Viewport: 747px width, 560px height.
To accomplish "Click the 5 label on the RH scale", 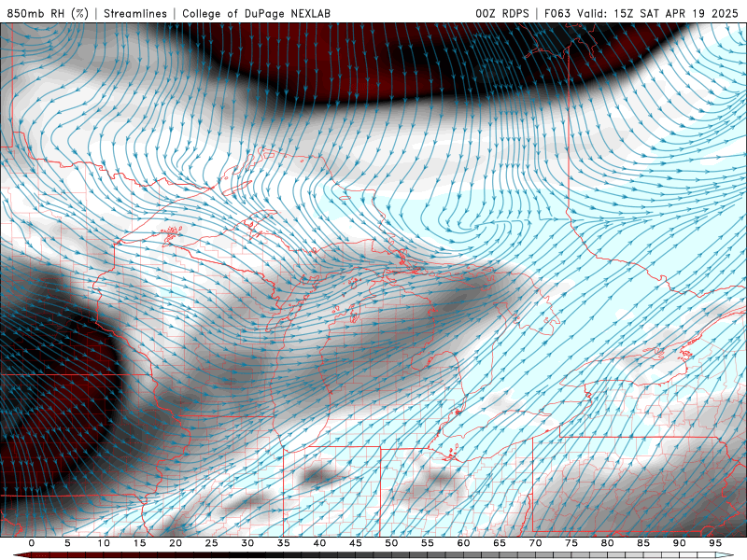I will click(x=67, y=543).
